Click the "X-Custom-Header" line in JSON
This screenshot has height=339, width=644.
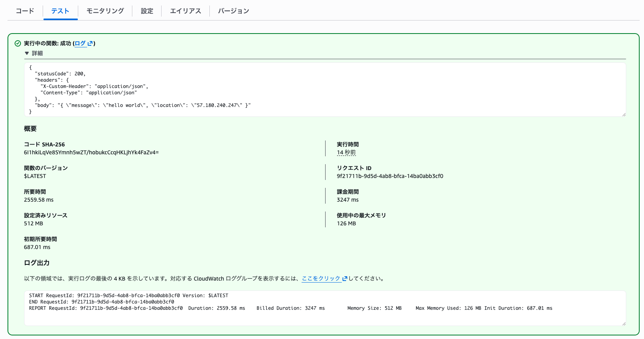94,86
